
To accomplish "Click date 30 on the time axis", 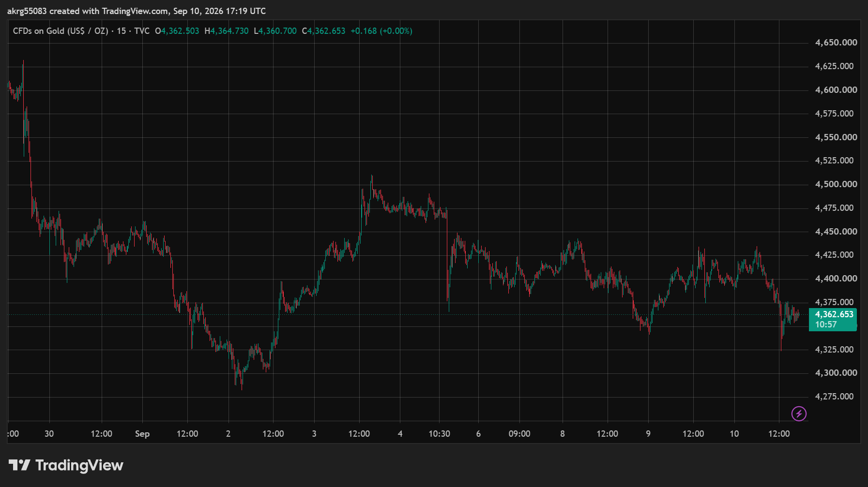I will tap(49, 434).
